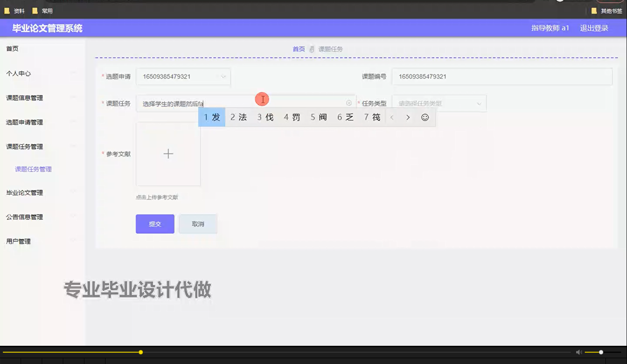Open the 任务类型 dropdown
The width and height of the screenshot is (627, 364).
point(439,103)
